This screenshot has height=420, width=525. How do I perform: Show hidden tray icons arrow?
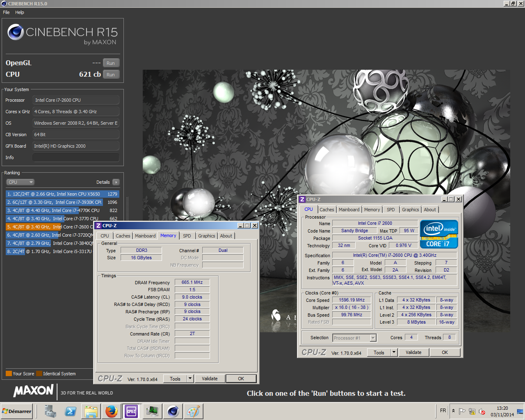pyautogui.click(x=453, y=411)
